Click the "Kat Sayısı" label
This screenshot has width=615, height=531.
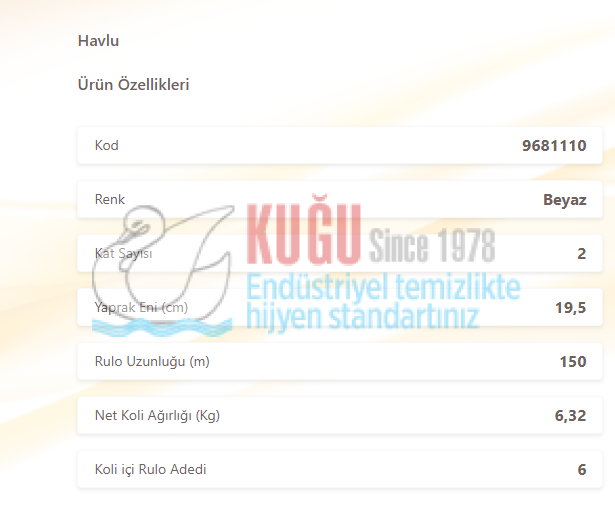[x=124, y=254]
